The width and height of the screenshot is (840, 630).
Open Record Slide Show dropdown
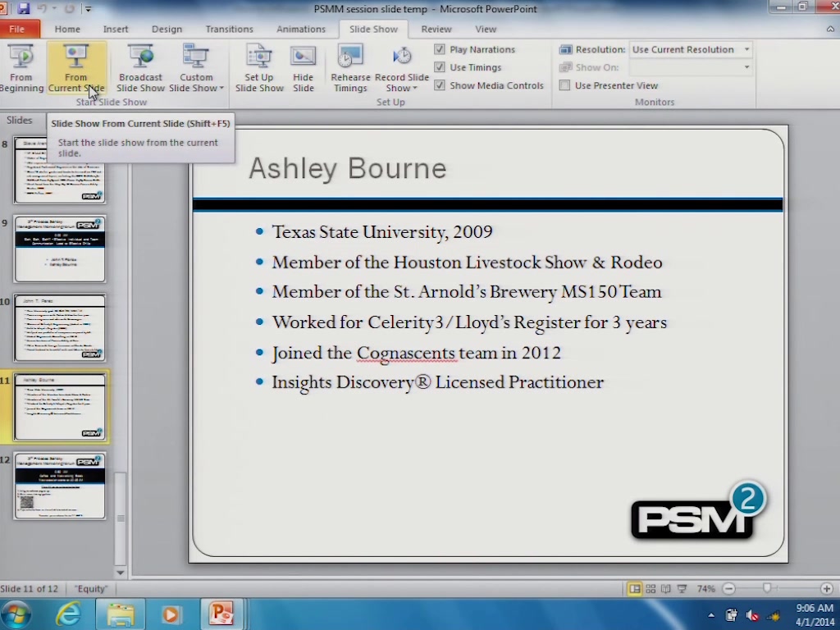click(402, 69)
